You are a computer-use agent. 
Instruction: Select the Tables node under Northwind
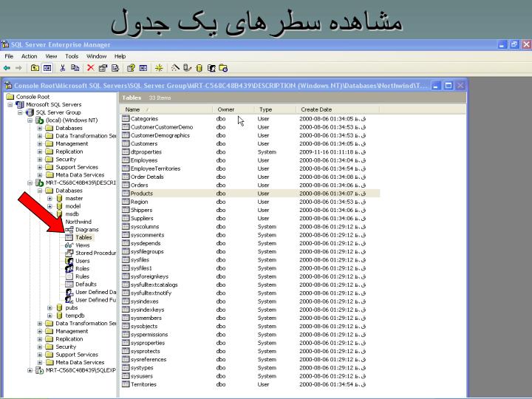[x=83, y=237]
